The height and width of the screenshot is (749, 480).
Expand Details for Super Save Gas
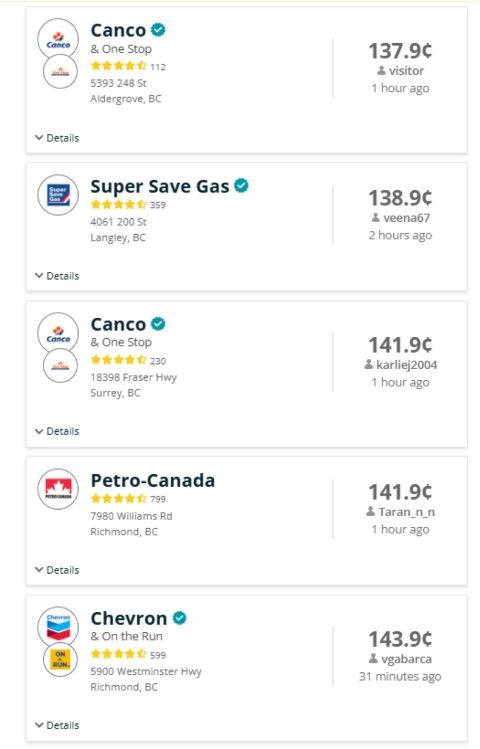tap(57, 276)
